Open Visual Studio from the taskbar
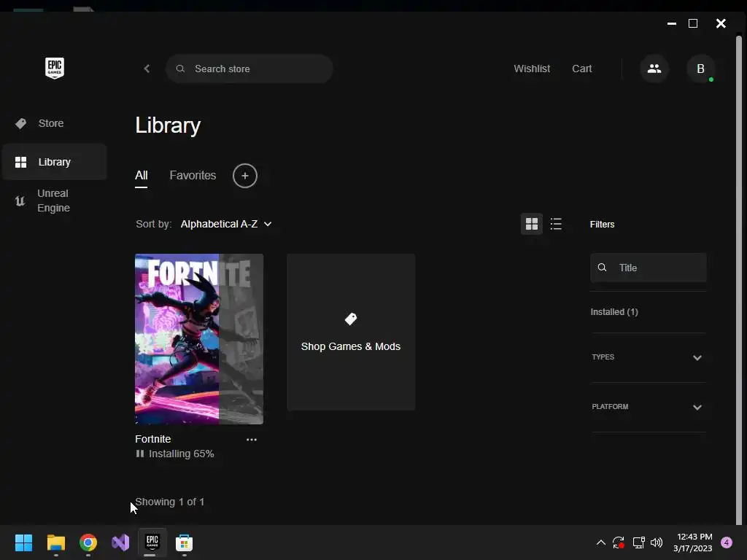 click(120, 542)
